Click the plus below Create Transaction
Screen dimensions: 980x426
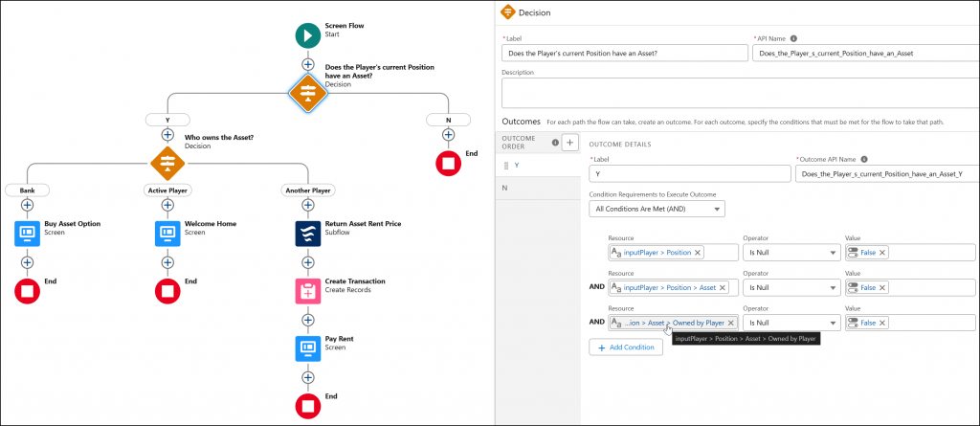pos(307,320)
